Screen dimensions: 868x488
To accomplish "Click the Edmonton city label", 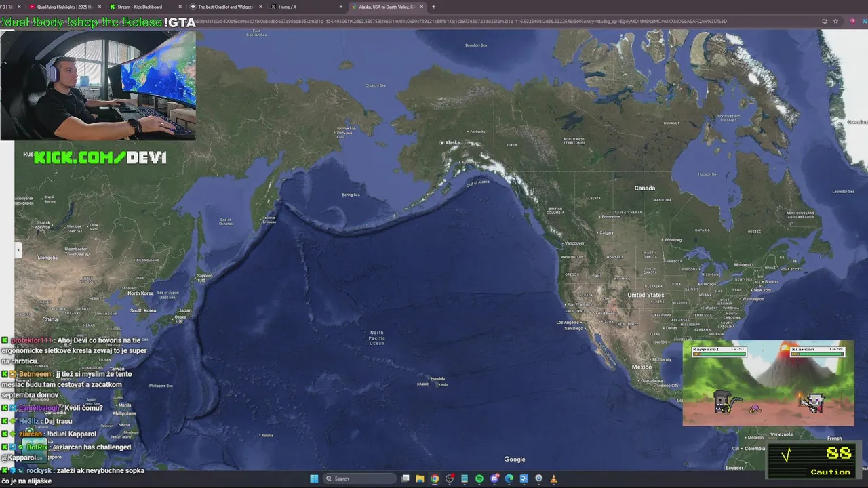I will (610, 217).
